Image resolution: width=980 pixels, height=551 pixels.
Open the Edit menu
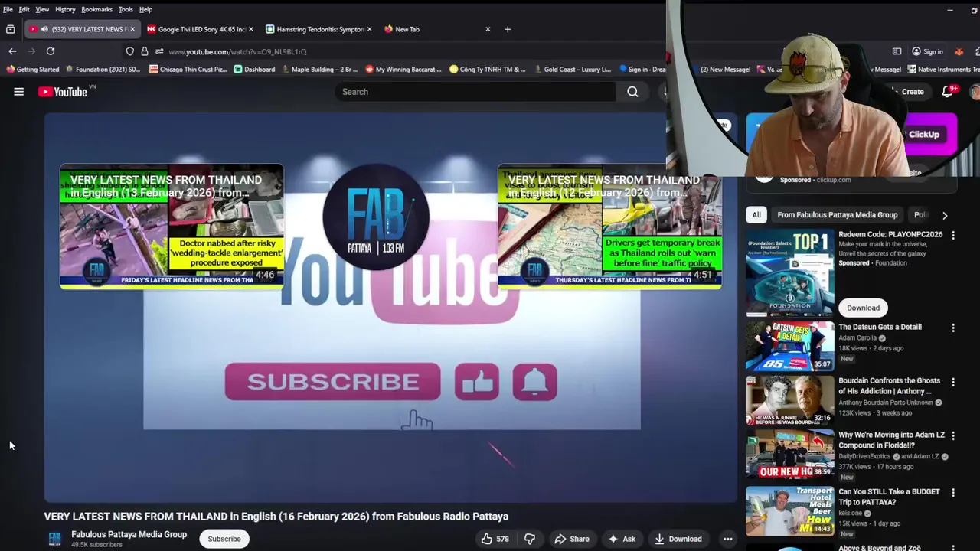[x=24, y=9]
